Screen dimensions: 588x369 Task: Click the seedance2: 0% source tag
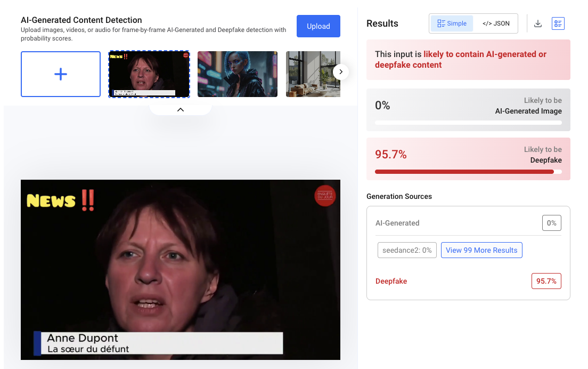(x=407, y=250)
